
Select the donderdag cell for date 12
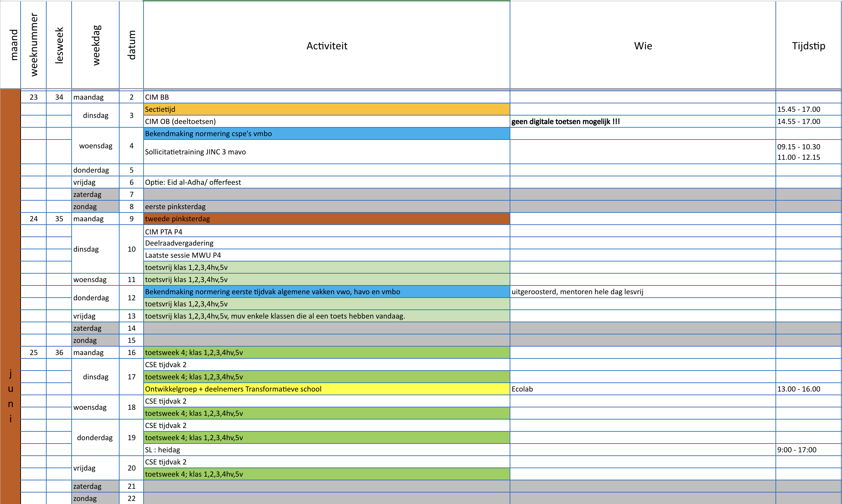pos(95,298)
